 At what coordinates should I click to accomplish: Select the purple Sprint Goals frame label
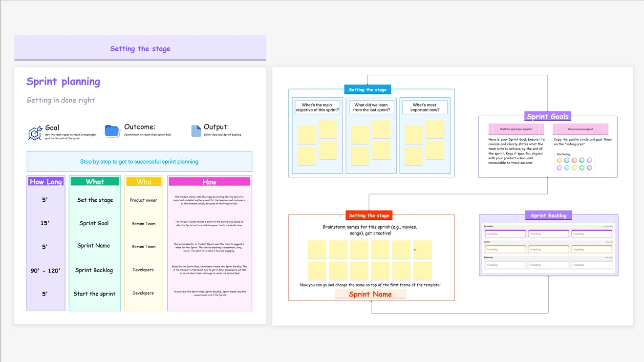click(548, 116)
